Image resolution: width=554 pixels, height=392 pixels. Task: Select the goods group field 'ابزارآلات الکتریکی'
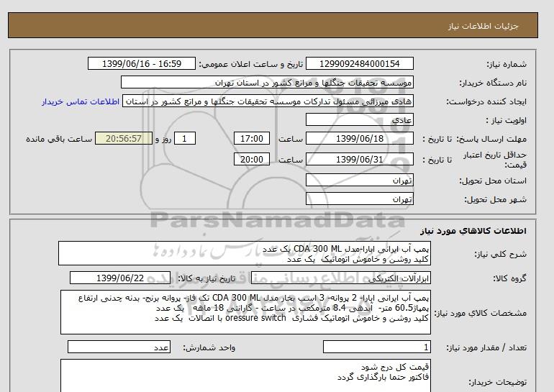pyautogui.click(x=340, y=278)
